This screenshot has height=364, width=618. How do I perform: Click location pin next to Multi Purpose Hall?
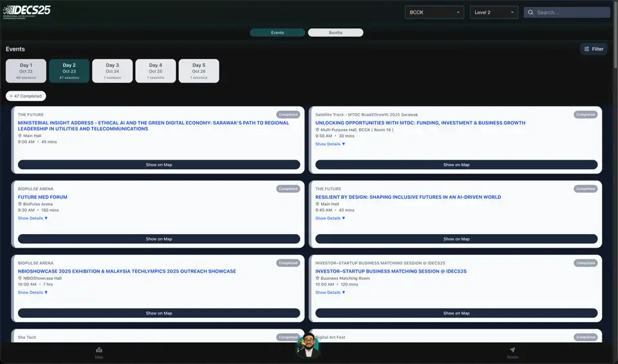[317, 130]
